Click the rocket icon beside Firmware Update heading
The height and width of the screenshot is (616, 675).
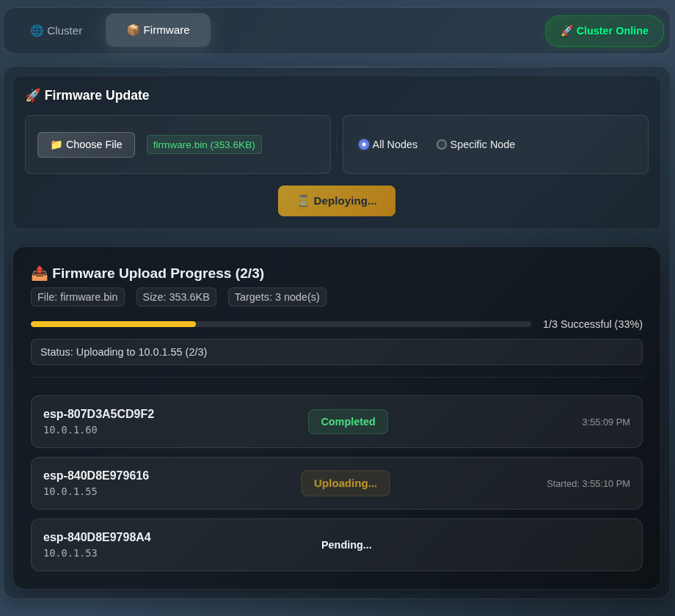(33, 95)
